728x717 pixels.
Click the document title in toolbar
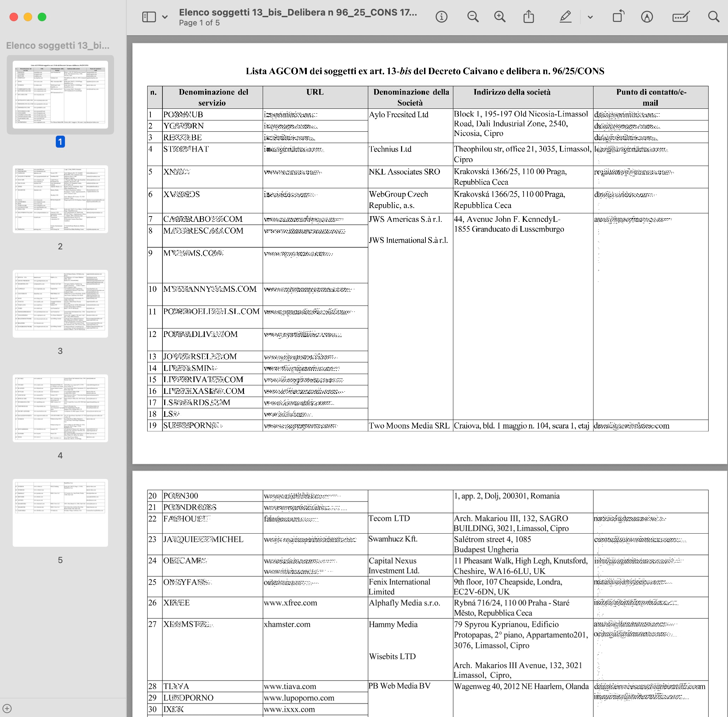[x=298, y=12]
